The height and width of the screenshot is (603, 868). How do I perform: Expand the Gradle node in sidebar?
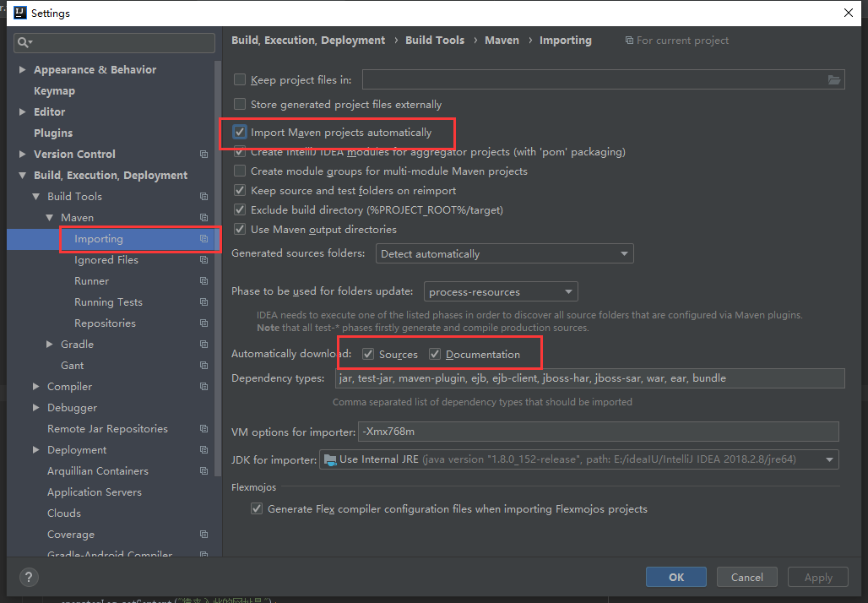pyautogui.click(x=51, y=344)
